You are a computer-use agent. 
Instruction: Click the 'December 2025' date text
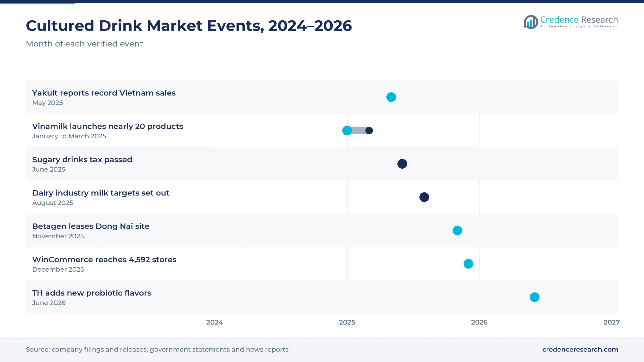pos(58,269)
